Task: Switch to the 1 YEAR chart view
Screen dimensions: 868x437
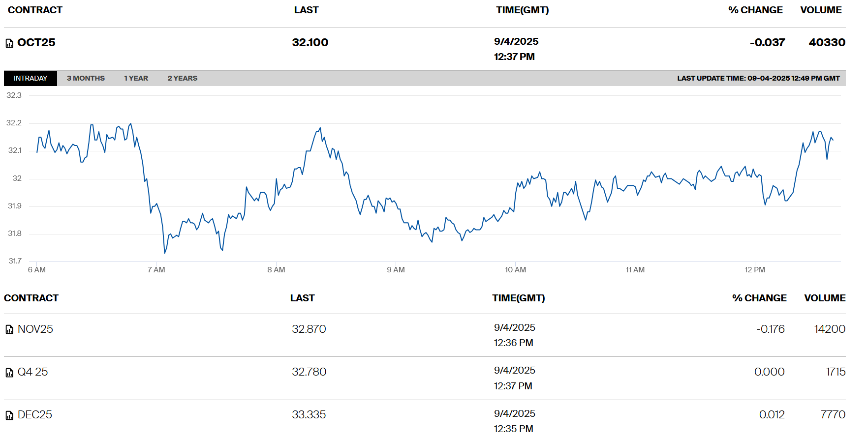Action: pyautogui.click(x=136, y=78)
